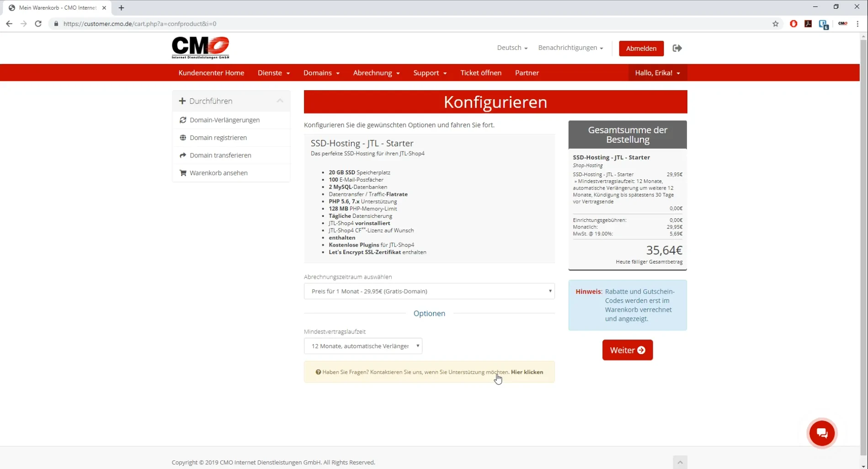Screen dimensions: 868x469
Task: Close the Mein Warenkorb tab
Action: 104,8
